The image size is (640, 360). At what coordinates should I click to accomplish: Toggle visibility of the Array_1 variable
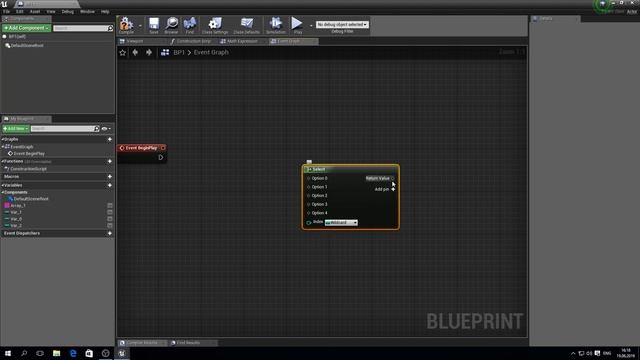point(109,206)
